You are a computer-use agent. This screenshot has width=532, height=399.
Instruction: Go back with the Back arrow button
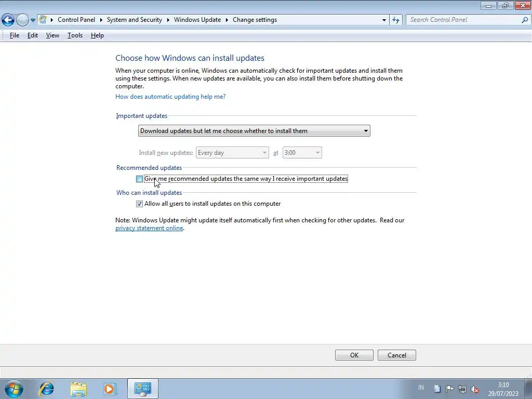tap(8, 20)
